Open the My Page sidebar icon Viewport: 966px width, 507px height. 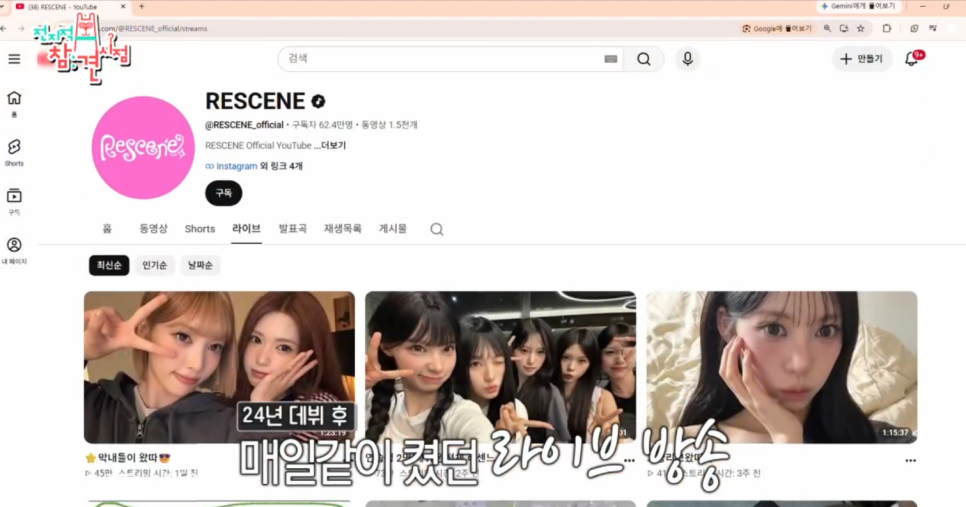click(14, 251)
